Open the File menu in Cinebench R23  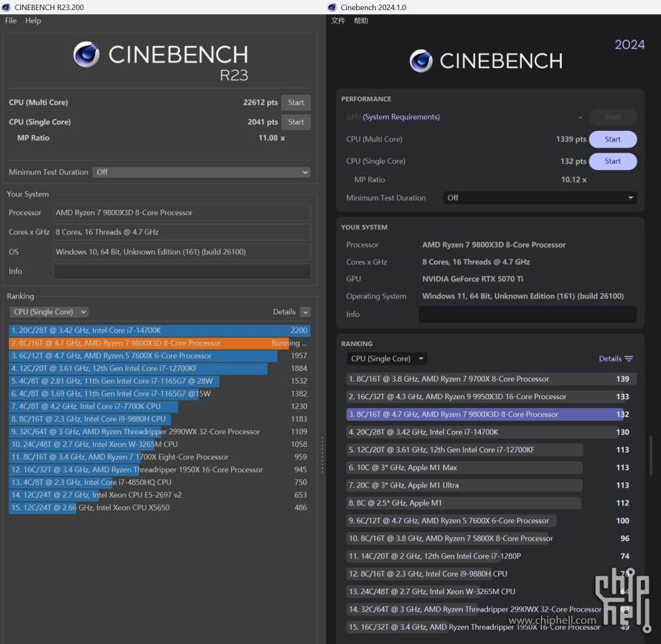[11, 21]
